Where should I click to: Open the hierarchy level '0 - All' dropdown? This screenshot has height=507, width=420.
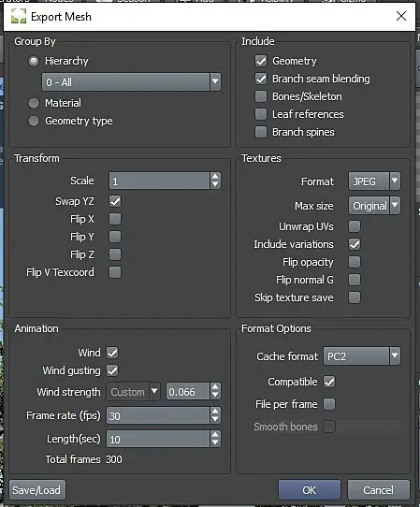click(131, 81)
